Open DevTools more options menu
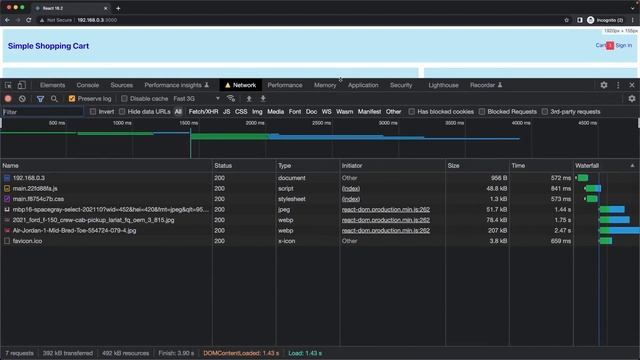640x360 pixels. click(x=618, y=85)
